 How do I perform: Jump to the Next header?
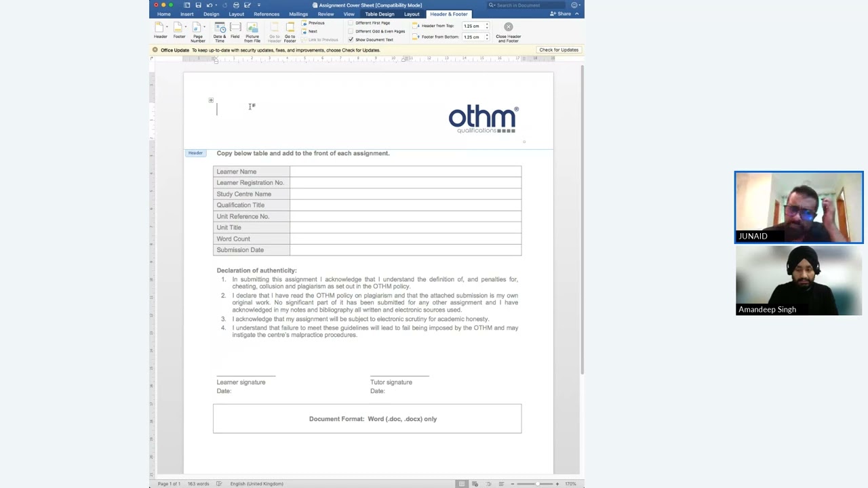click(x=310, y=31)
